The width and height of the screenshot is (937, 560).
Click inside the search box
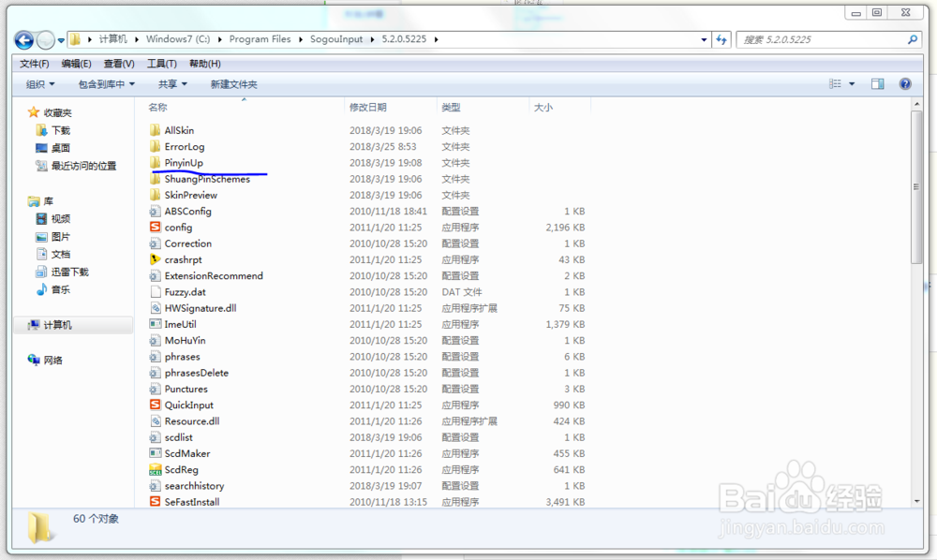coord(815,40)
